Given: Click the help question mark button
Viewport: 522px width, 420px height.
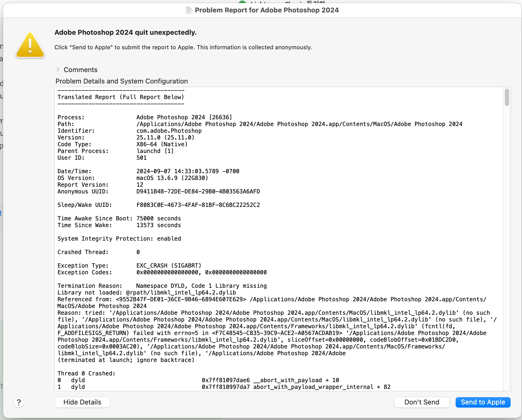Looking at the screenshot, I should [19, 402].
